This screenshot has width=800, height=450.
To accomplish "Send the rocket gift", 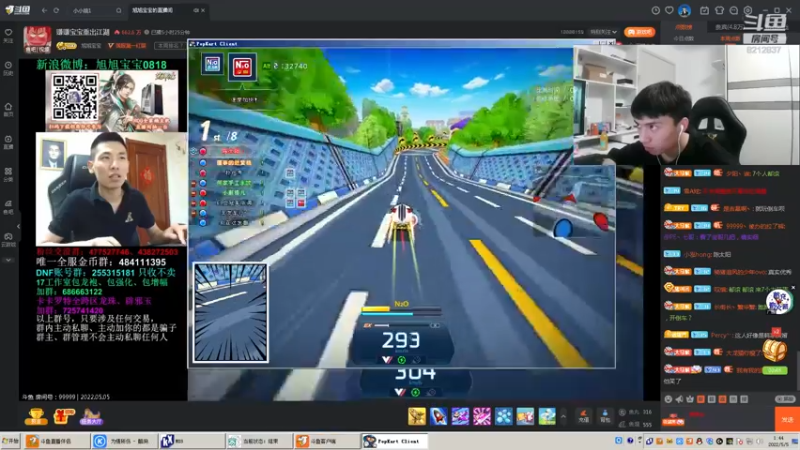I will pos(438,416).
